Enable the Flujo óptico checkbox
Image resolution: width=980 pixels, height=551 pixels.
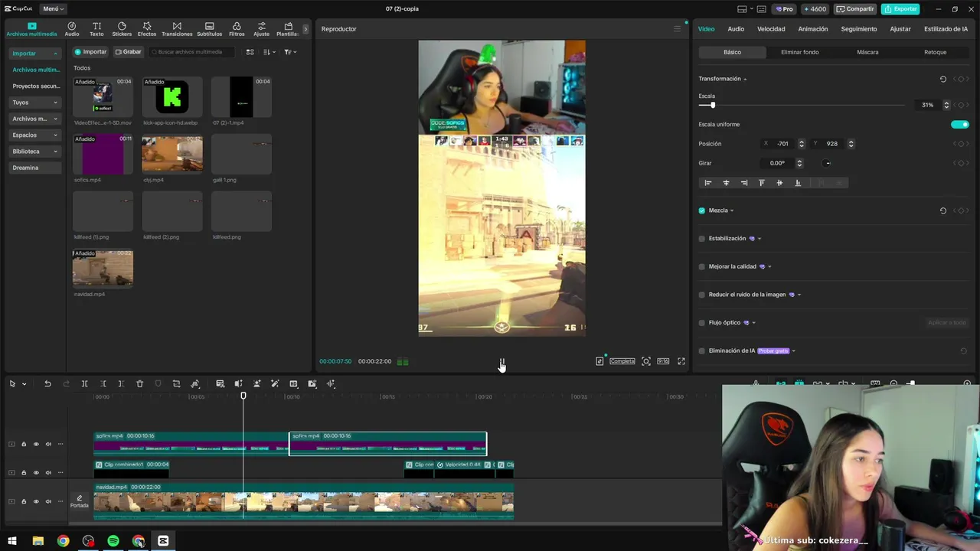701,323
